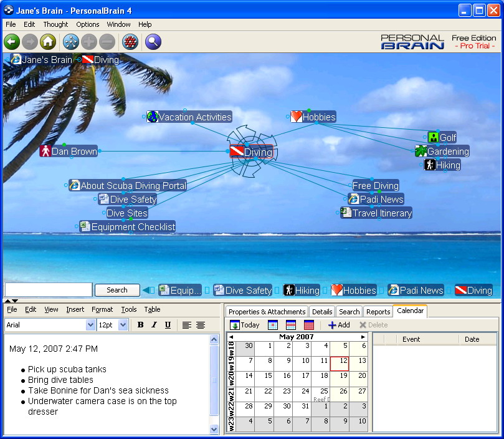Open the Gardening thought
The image size is (504, 439).
tap(442, 152)
